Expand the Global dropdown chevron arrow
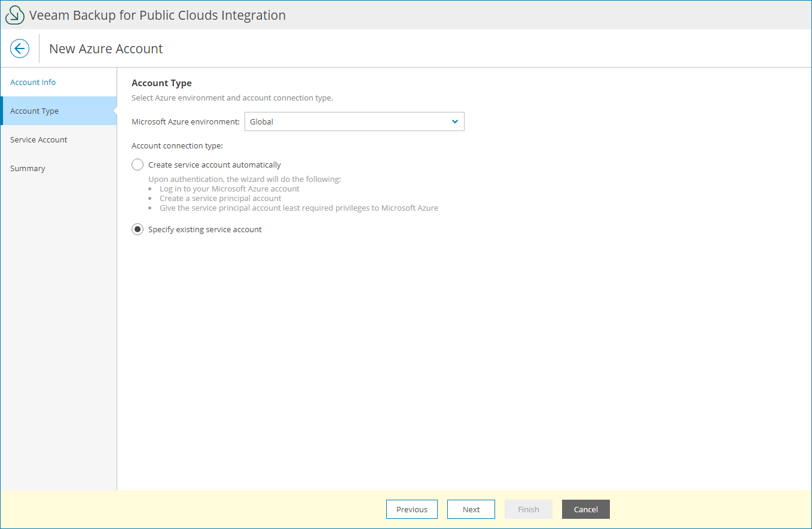This screenshot has height=529, width=812. [x=455, y=121]
